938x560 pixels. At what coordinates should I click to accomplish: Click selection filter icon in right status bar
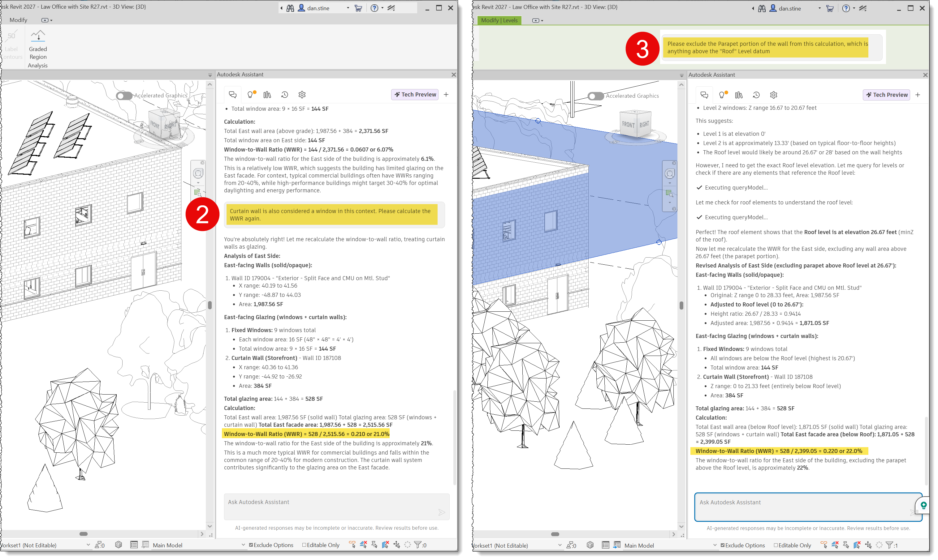[890, 545]
